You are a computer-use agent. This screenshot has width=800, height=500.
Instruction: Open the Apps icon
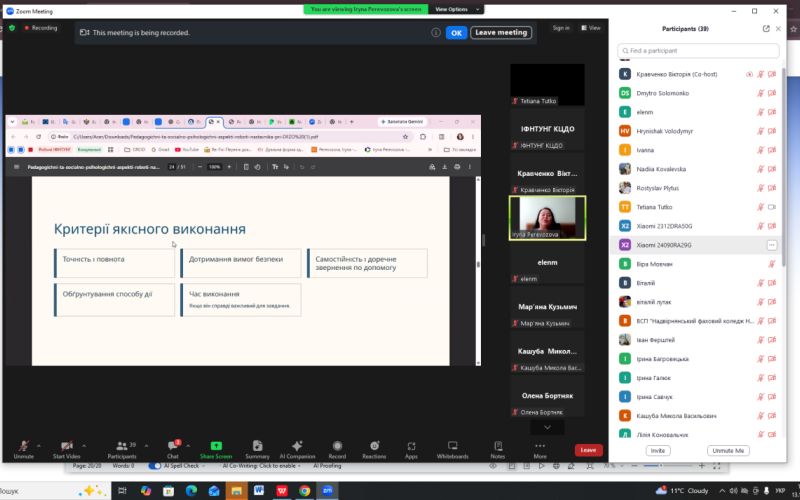coord(411,450)
